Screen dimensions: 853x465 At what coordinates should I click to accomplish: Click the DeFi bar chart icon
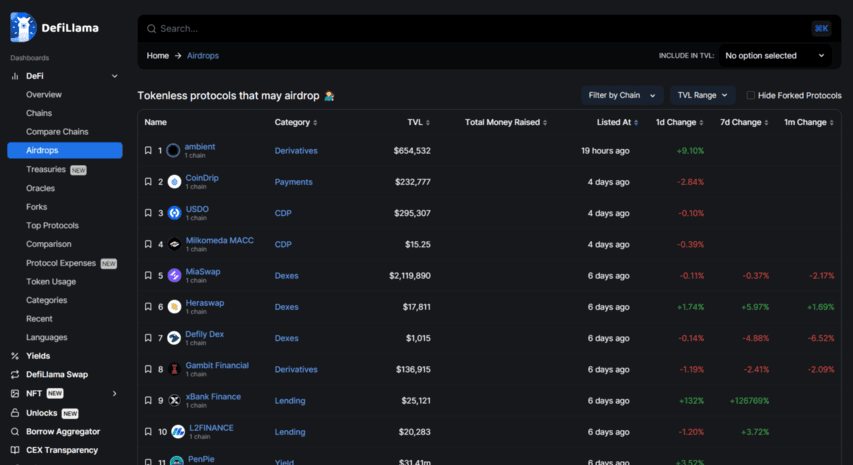click(x=15, y=76)
